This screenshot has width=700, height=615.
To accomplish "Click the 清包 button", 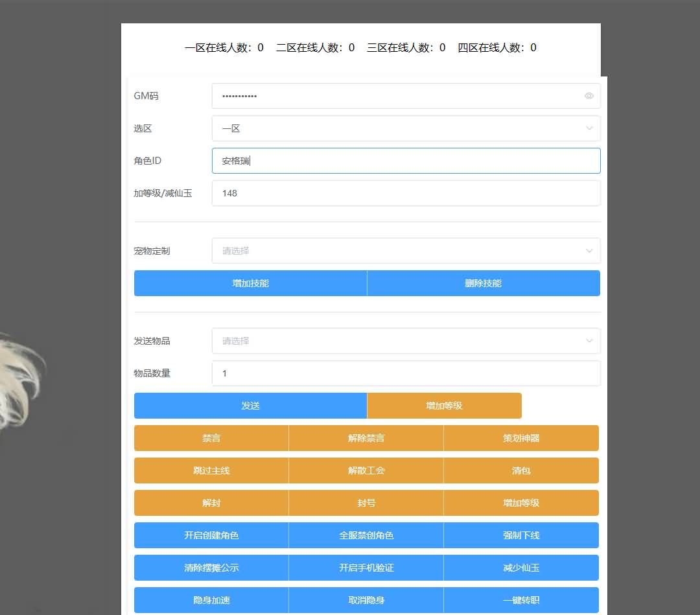I will [521, 470].
